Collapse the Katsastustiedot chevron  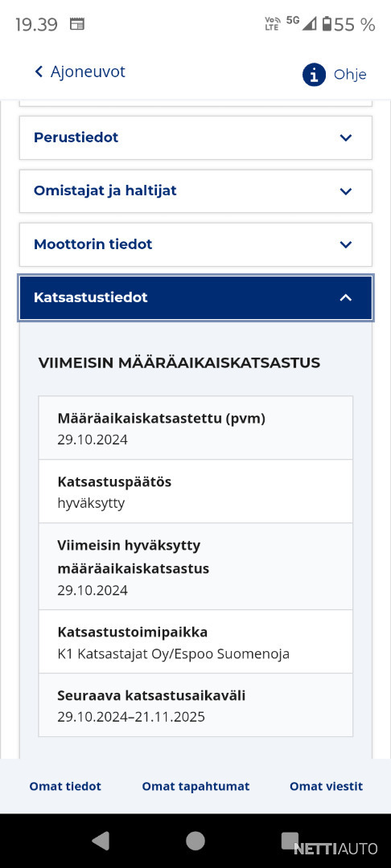click(x=346, y=298)
